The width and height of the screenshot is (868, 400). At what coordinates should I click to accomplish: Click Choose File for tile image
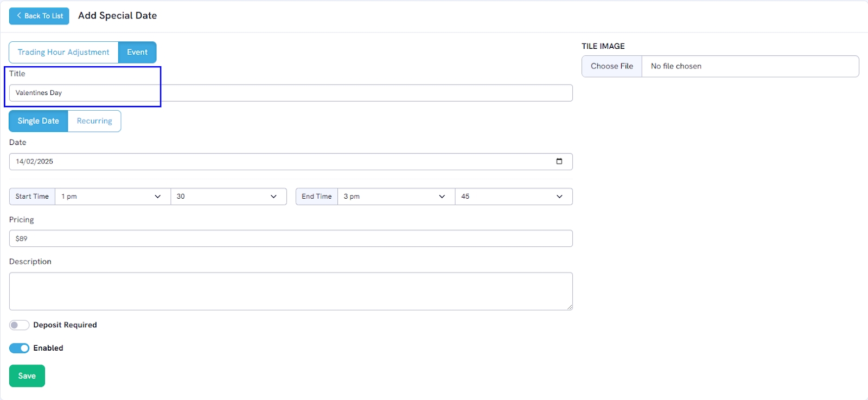612,66
